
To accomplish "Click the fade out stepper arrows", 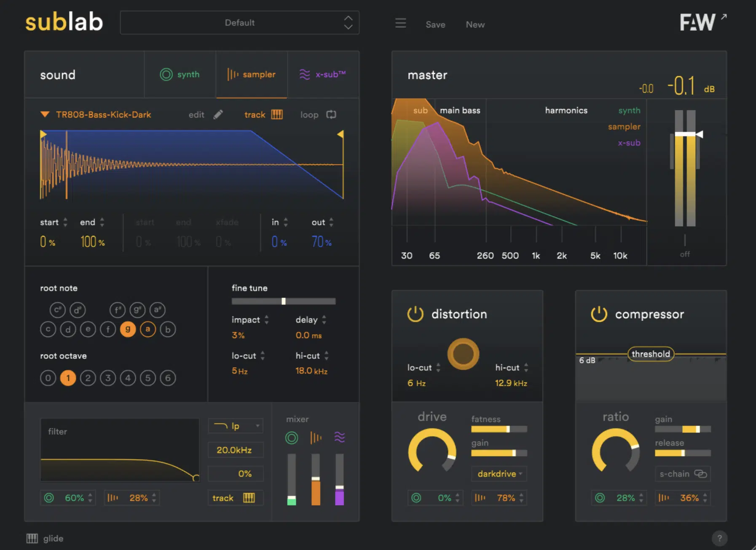I will 331,222.
